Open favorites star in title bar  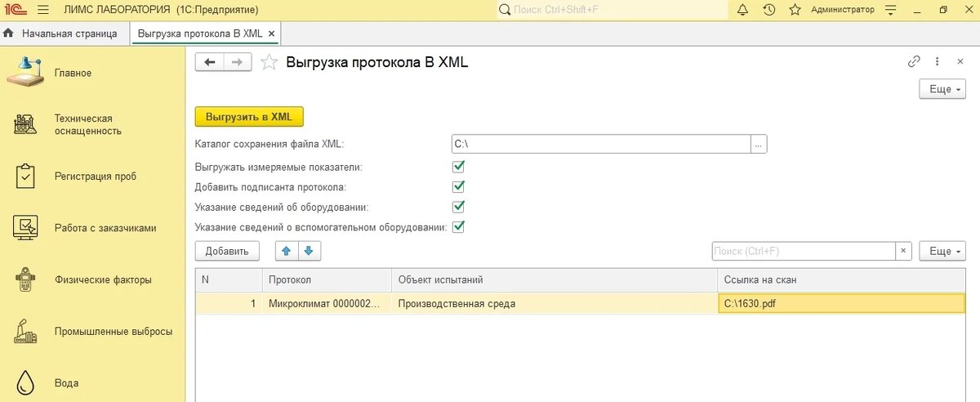795,10
